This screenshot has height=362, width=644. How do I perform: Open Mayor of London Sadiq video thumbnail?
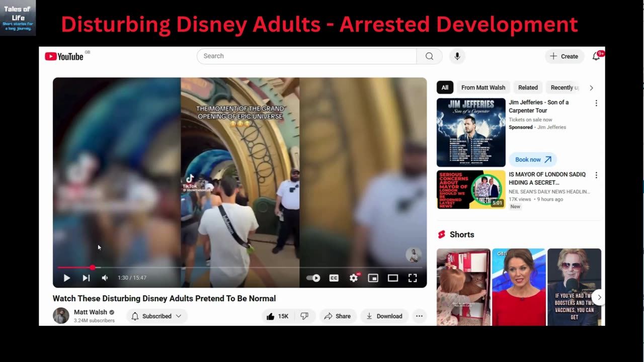[471, 190]
